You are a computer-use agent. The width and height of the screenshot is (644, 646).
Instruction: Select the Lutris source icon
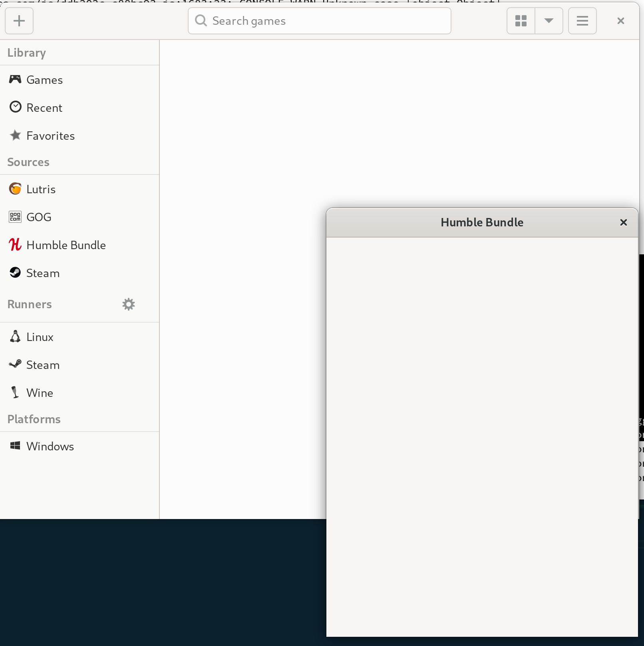pos(15,188)
